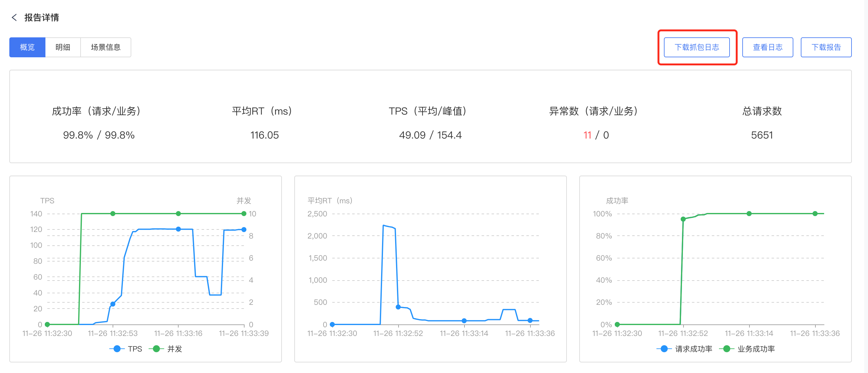Switch to the 概览 tab
This screenshot has width=868, height=373.
pos(27,47)
